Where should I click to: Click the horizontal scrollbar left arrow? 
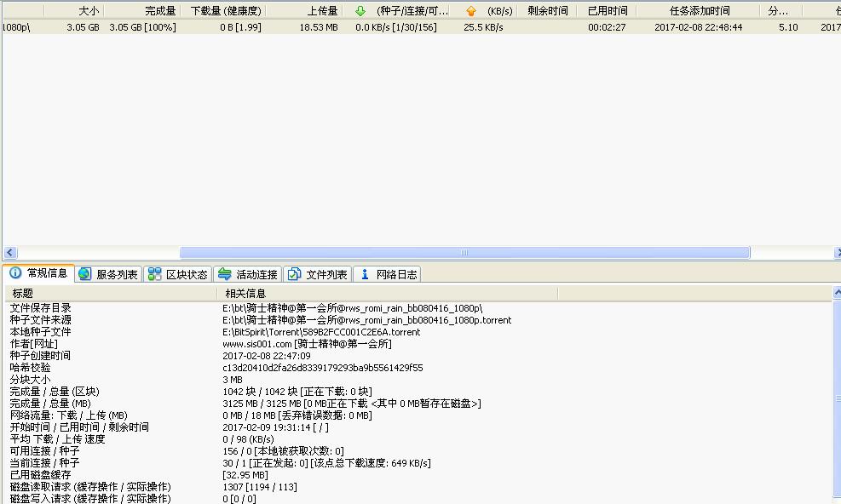pos(10,253)
